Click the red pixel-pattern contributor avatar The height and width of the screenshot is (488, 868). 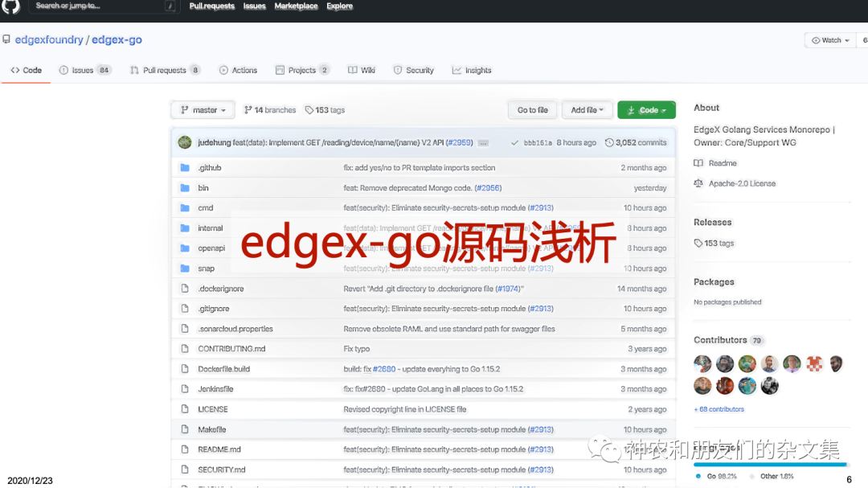pos(813,363)
